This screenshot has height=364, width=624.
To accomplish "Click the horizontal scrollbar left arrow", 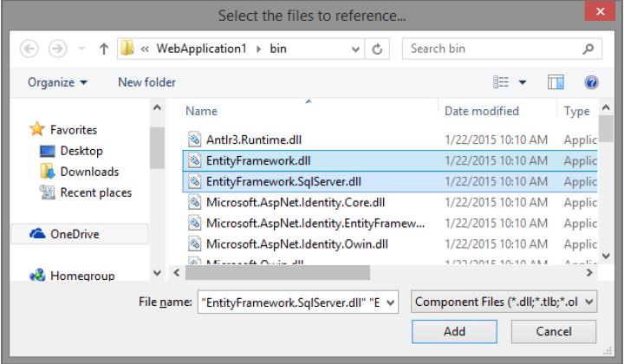I will coord(177,273).
